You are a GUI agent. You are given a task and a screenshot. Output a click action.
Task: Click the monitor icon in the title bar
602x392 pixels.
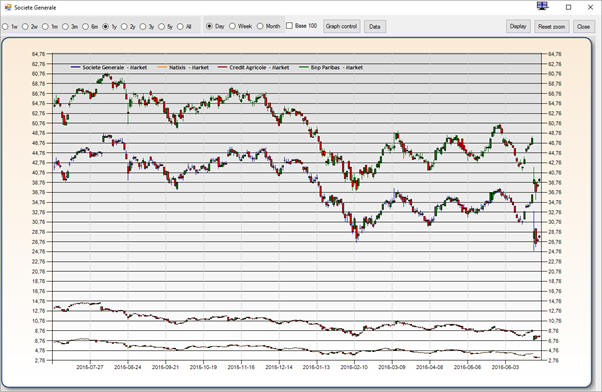click(x=542, y=6)
